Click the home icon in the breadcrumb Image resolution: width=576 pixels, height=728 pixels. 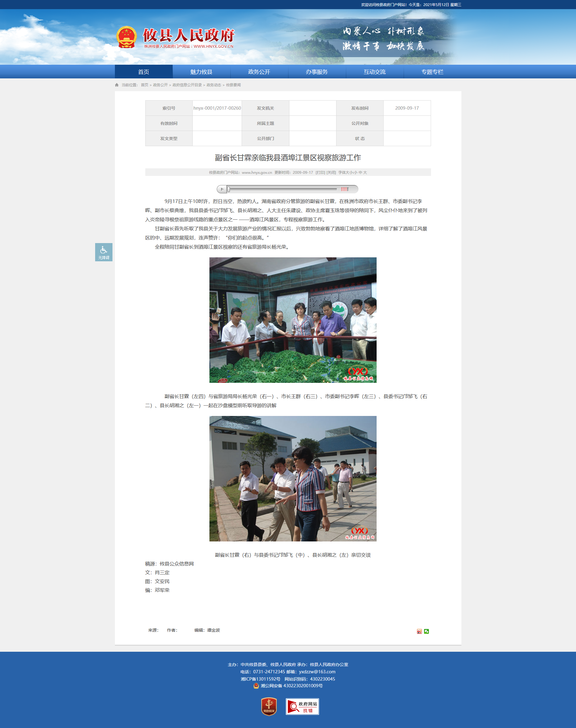click(x=117, y=85)
